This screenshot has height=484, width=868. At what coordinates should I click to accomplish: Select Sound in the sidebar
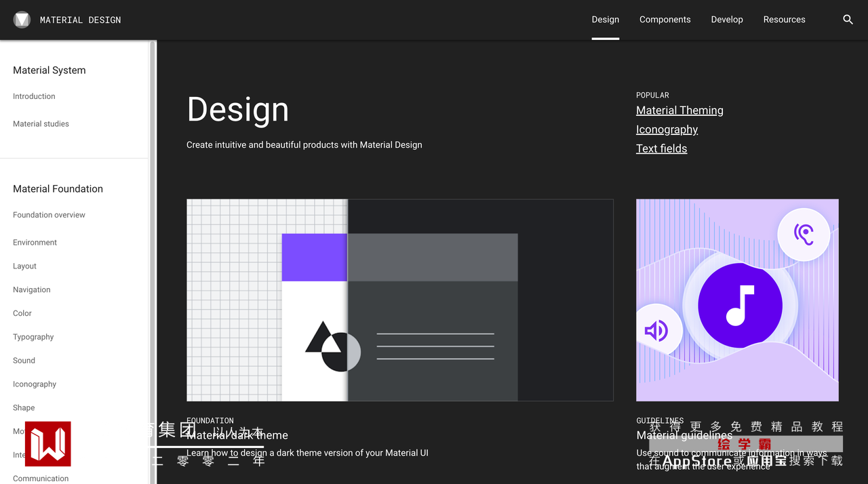point(24,361)
